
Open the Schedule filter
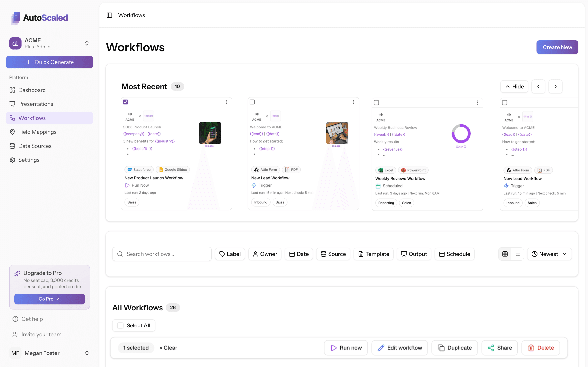pyautogui.click(x=455, y=254)
